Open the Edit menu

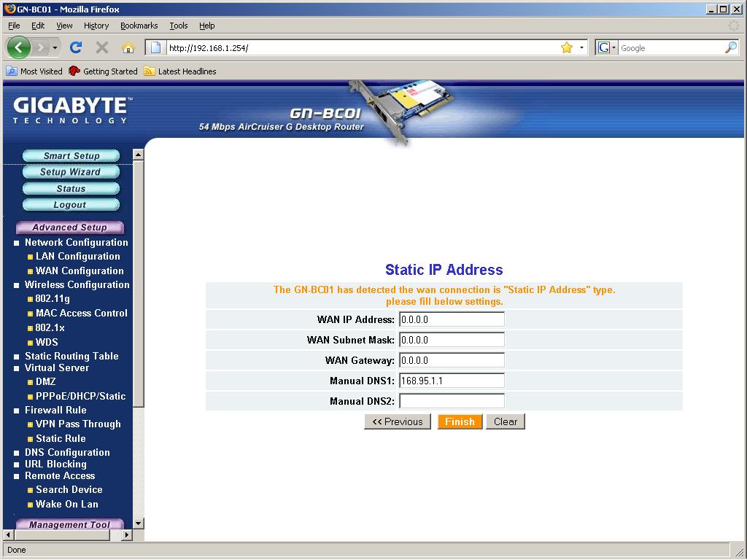pos(38,26)
